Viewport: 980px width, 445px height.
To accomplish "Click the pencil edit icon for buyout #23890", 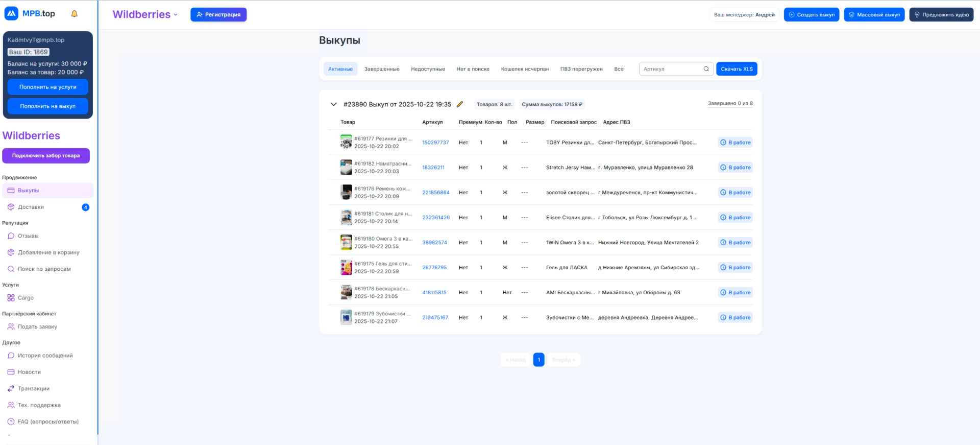I will tap(460, 104).
